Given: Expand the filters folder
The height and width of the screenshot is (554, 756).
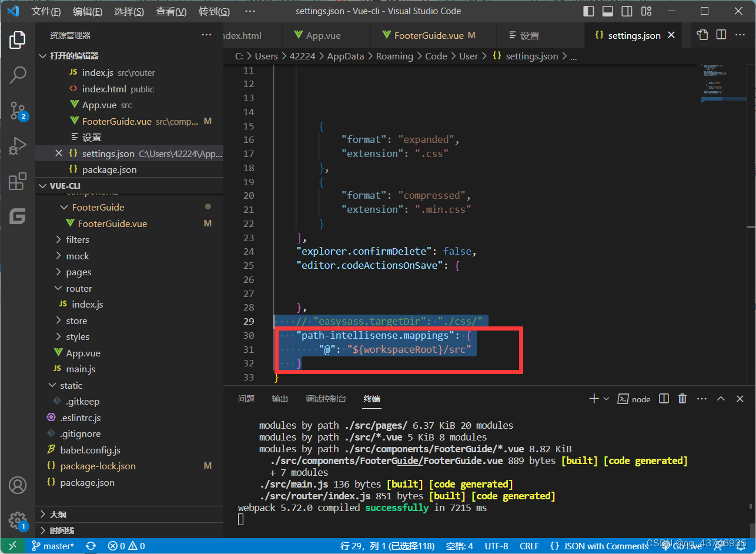Looking at the screenshot, I should click(58, 240).
